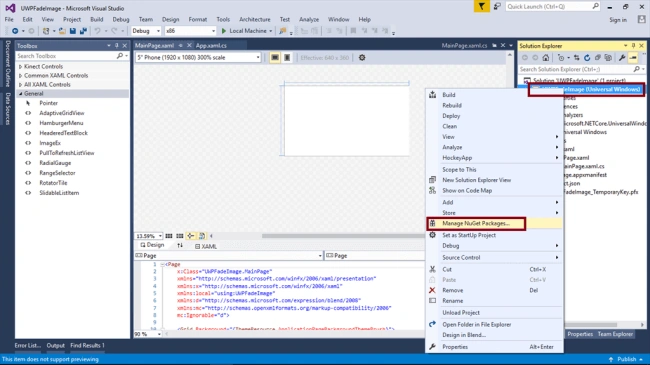The height and width of the screenshot is (365, 650).
Task: Select the Pointer tool in Toolbox
Action: point(48,103)
